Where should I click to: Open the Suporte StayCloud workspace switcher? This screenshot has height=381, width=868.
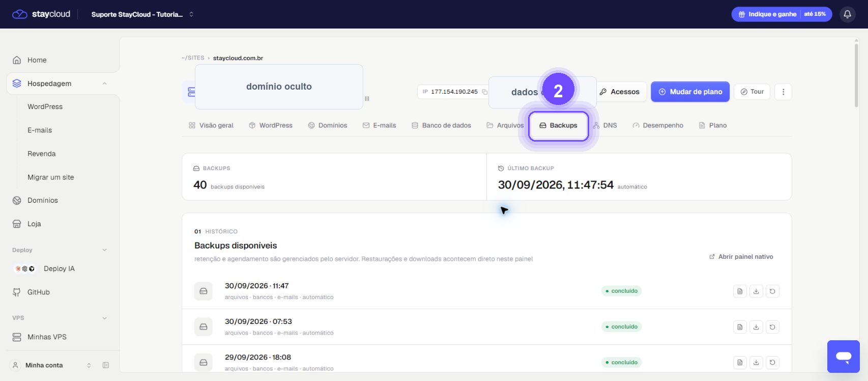(142, 14)
